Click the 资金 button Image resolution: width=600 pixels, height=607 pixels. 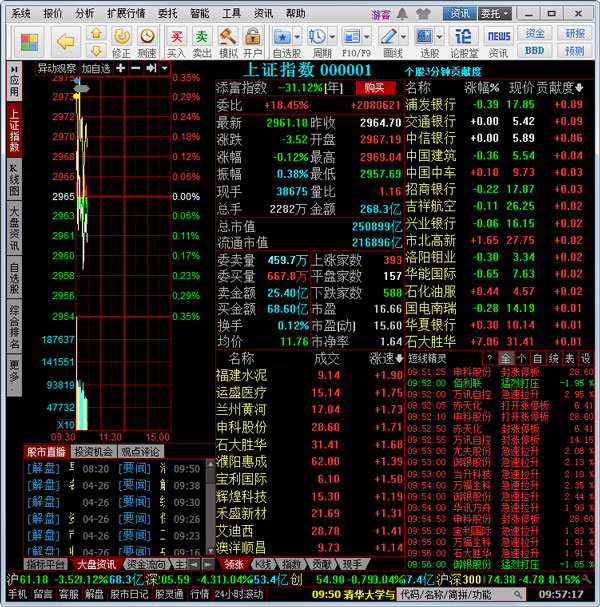coord(535,33)
